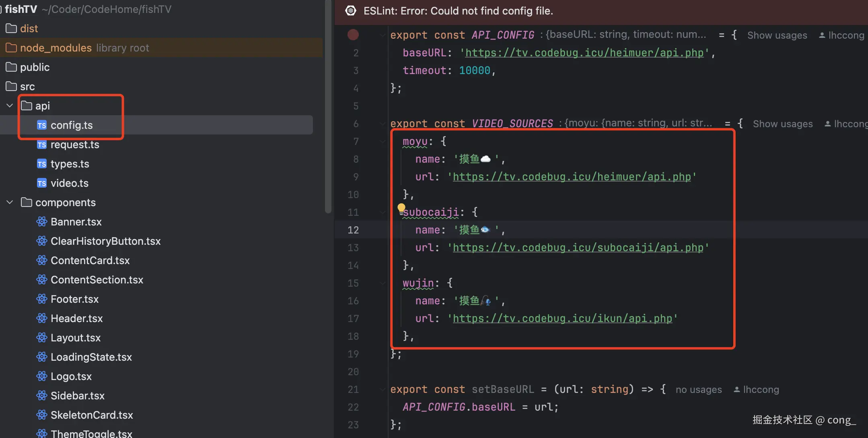The height and width of the screenshot is (438, 868).
Task: Click the dist folder icon
Action: pos(11,29)
